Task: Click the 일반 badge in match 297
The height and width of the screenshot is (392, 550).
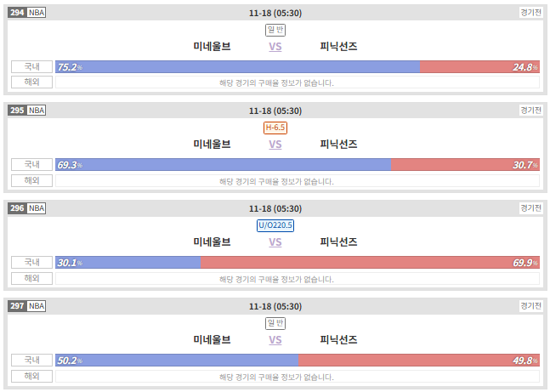Action: click(x=275, y=323)
